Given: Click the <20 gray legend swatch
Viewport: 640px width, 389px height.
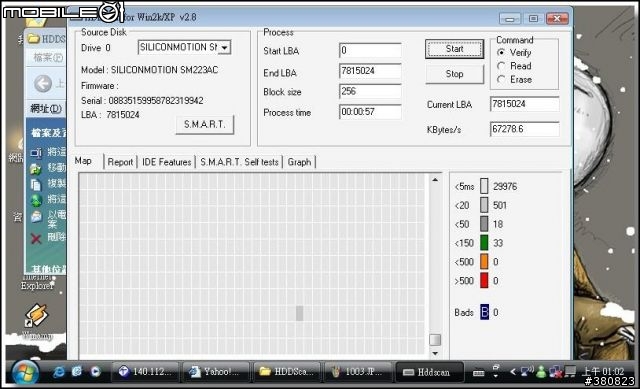Looking at the screenshot, I should (x=484, y=205).
